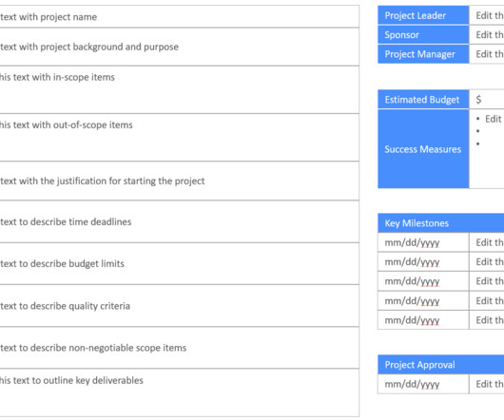Click the non-negotiable scope items cell
Image resolution: width=504 pixels, height=420 pixels.
point(180,348)
